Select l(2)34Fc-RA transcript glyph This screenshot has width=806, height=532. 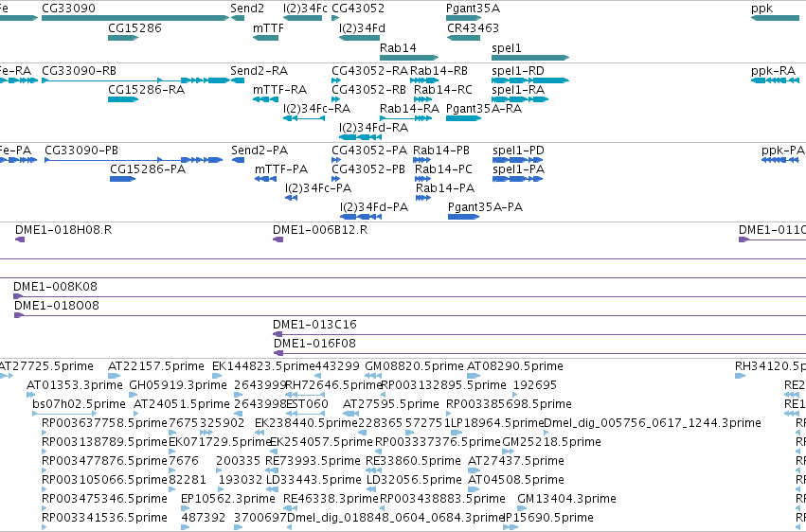tap(304, 118)
